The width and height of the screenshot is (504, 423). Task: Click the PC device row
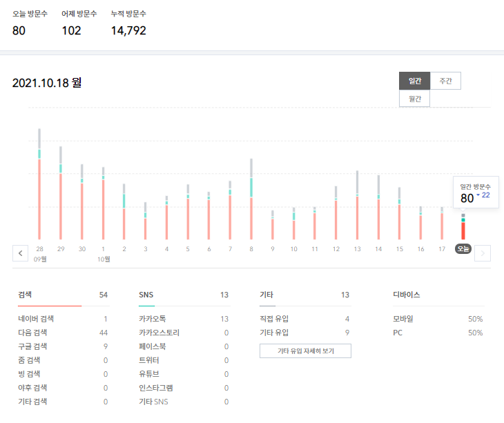tap(438, 333)
